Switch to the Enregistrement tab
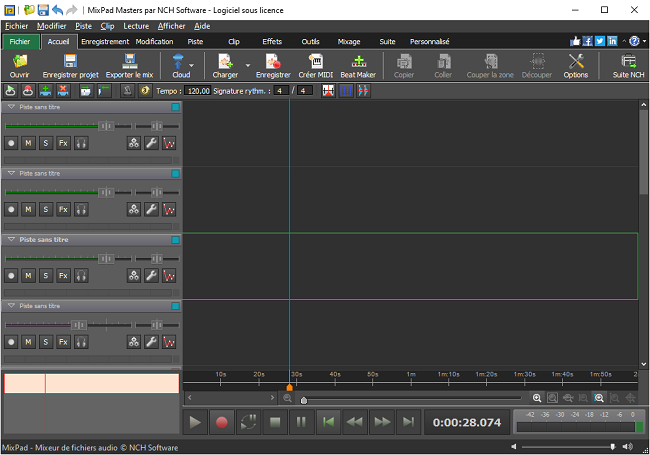 coord(105,41)
